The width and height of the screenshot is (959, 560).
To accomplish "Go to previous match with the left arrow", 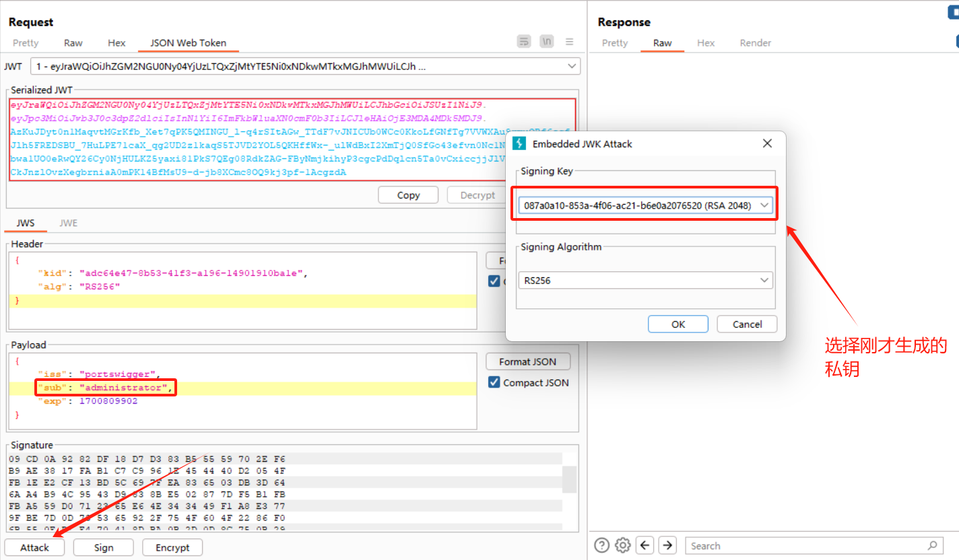I will (x=645, y=545).
